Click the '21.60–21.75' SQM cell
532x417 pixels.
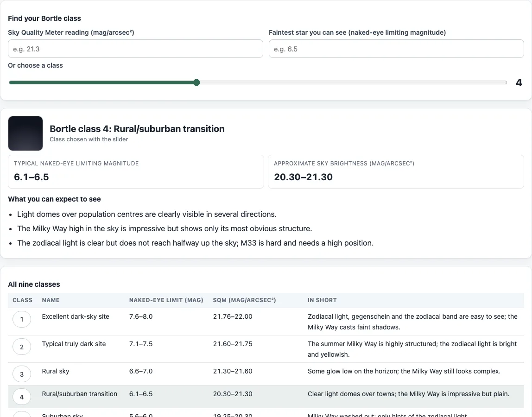point(233,344)
